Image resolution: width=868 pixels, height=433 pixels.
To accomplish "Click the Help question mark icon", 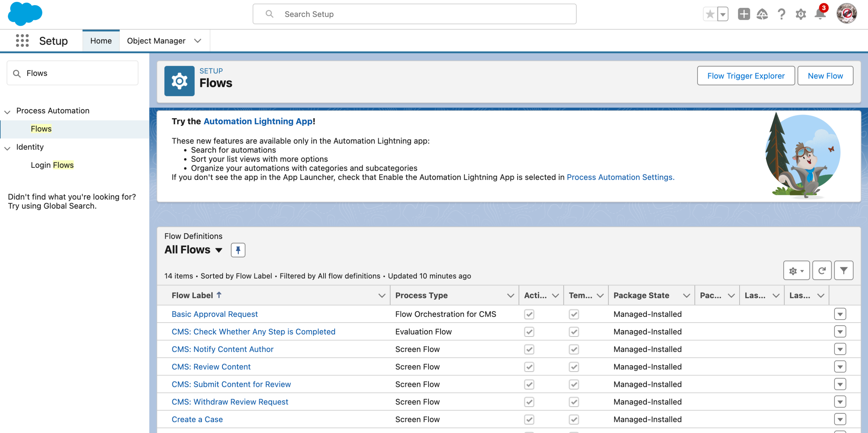I will 781,14.
